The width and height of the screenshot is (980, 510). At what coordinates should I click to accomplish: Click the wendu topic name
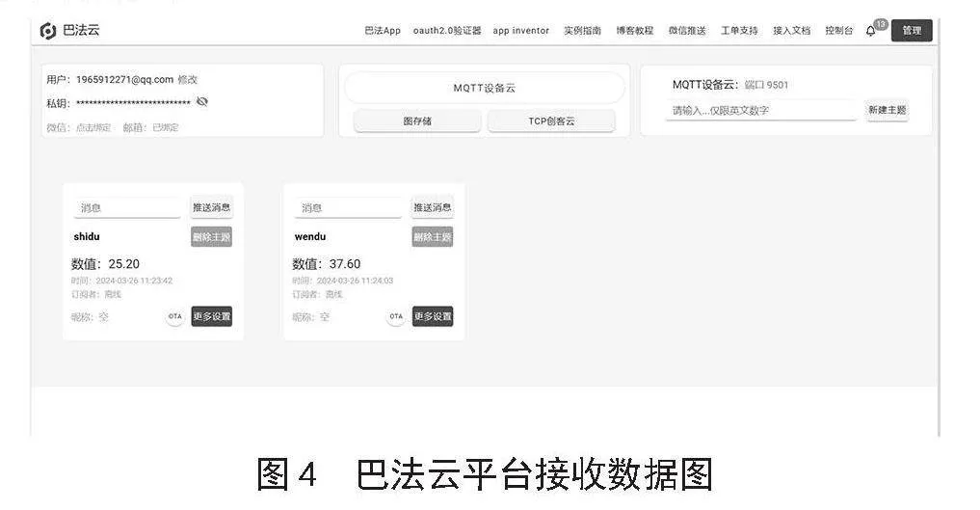pyautogui.click(x=310, y=237)
